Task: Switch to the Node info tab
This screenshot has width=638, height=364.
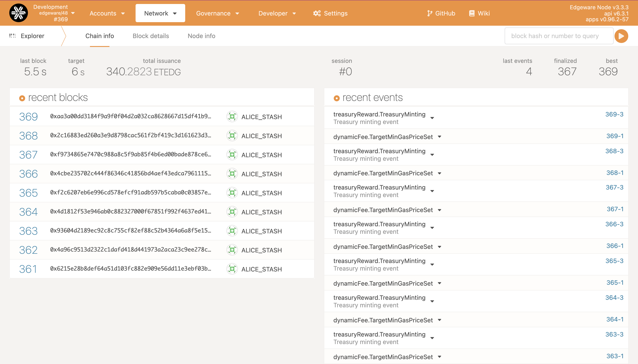Action: [x=201, y=36]
